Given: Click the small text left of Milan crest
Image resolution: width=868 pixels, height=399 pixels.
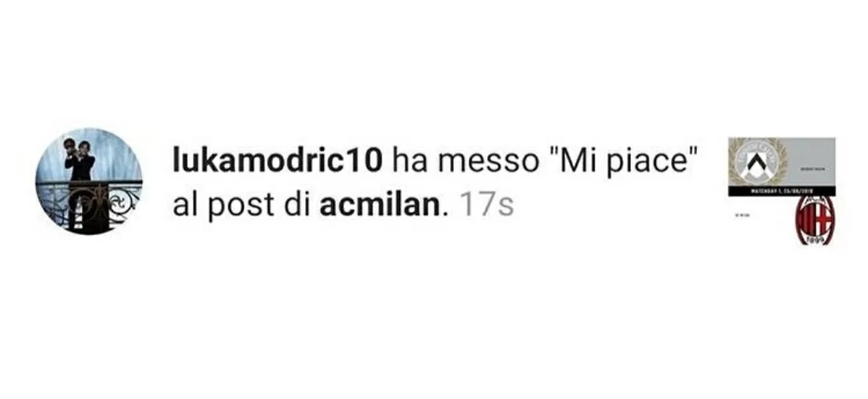Looking at the screenshot, I should point(741,216).
